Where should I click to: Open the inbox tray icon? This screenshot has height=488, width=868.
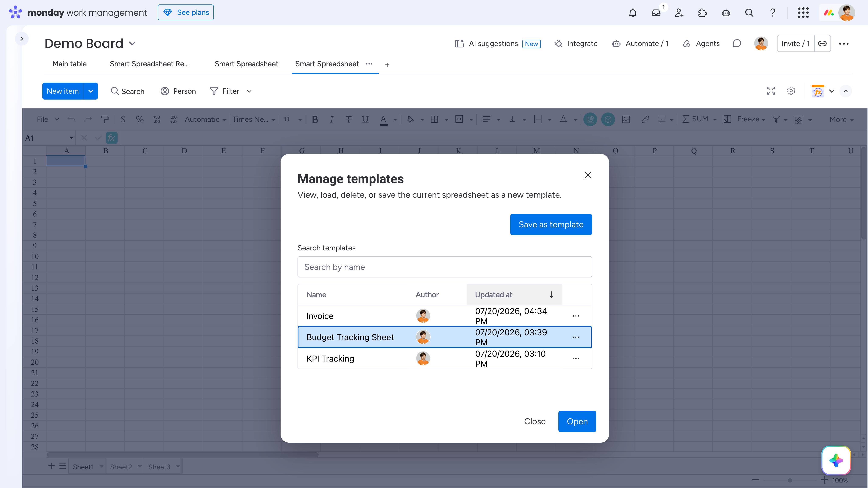pos(656,13)
